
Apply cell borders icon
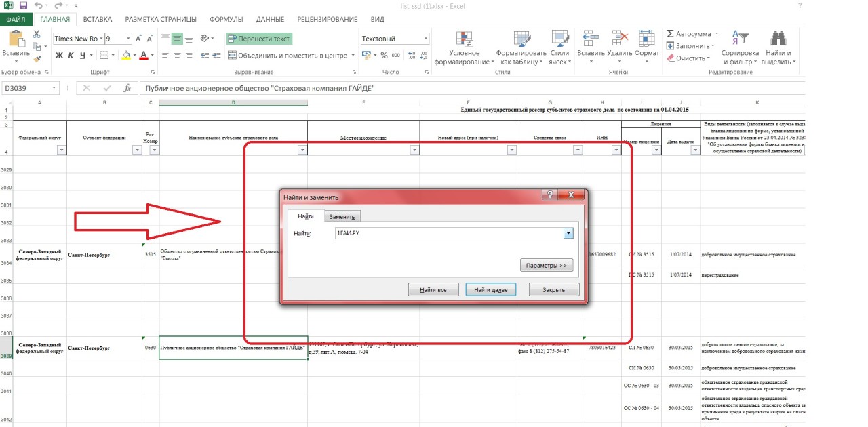(103, 56)
